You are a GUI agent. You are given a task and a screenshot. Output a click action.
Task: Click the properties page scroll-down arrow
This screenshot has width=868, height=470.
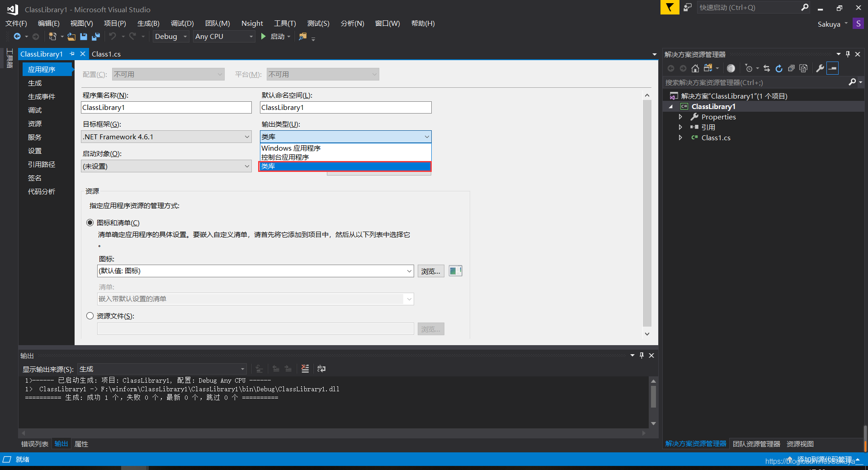coord(647,334)
